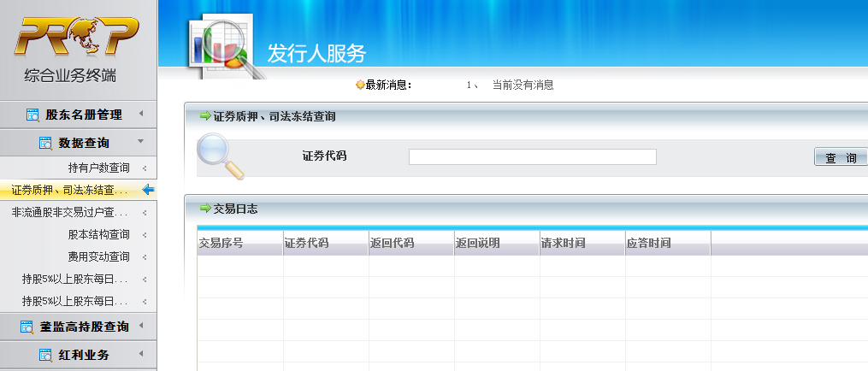Screen dimensions: 868x371
Task: Click the 数据查询 section icon
Action: [46, 143]
